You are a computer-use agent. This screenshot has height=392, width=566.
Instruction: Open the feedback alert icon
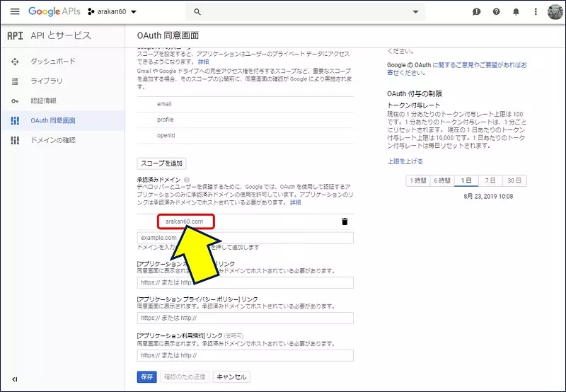476,11
